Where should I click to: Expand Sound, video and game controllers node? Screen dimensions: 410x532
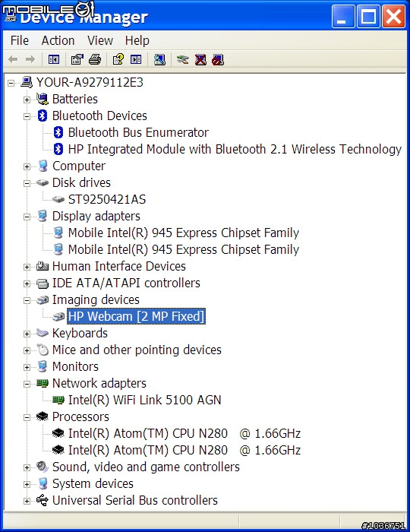coord(27,467)
